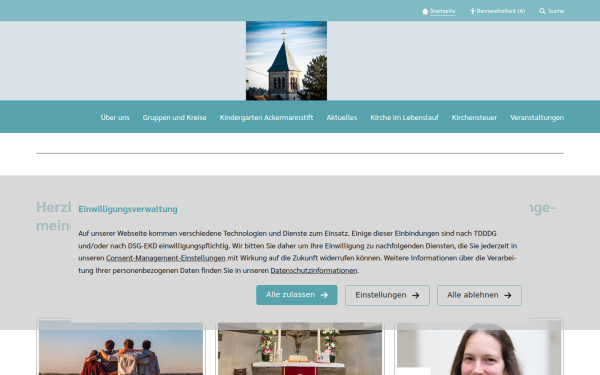Click the church tower logo image

pos(286,61)
